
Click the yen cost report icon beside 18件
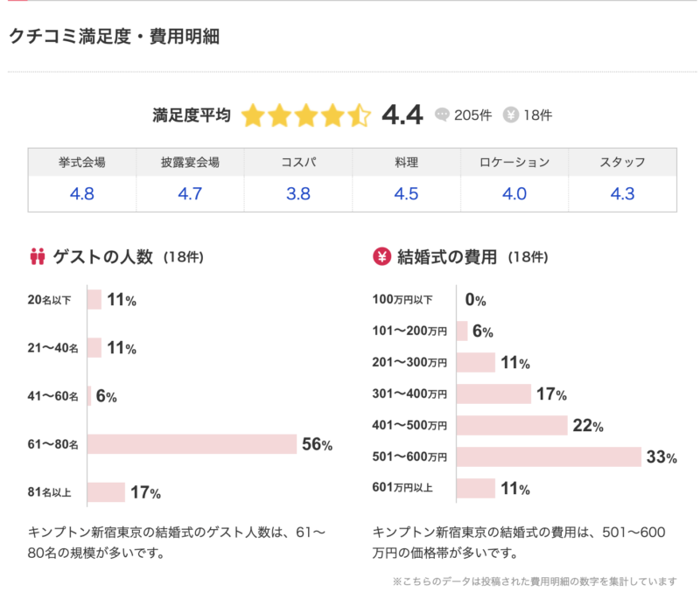point(510,115)
